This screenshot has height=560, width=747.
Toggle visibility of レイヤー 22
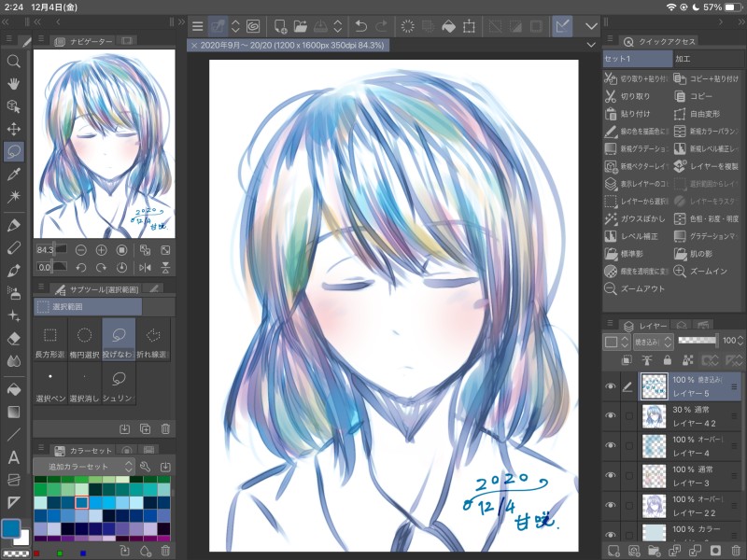click(611, 505)
